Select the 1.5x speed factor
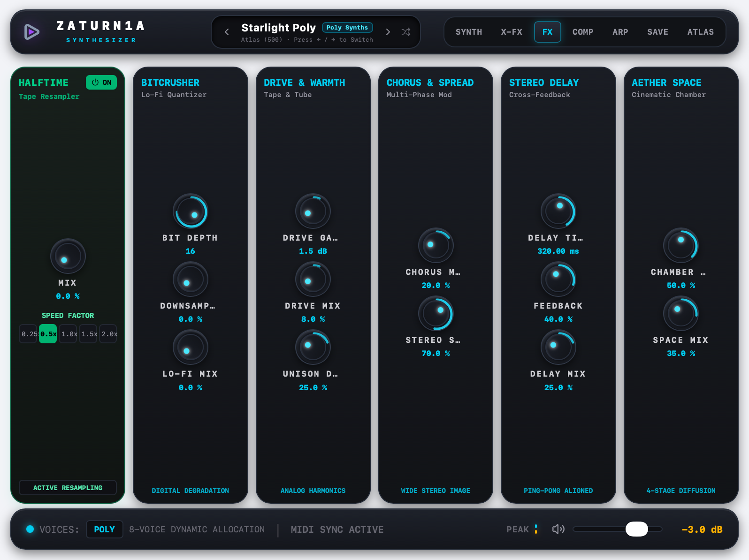Screen dimensions: 749x560 pyautogui.click(x=88, y=334)
